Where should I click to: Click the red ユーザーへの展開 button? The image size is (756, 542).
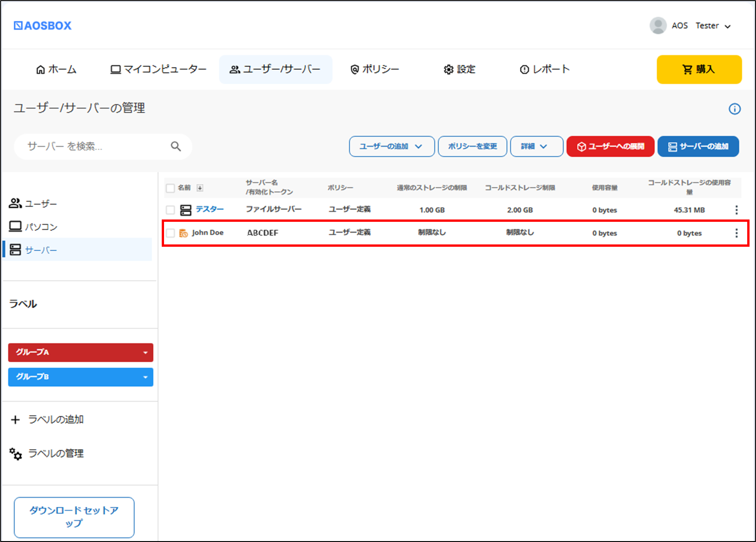point(610,146)
